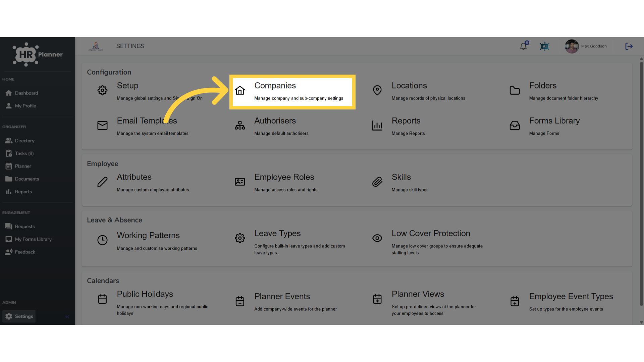
Task: Open Documents in the sidebar
Action: pyautogui.click(x=22, y=179)
